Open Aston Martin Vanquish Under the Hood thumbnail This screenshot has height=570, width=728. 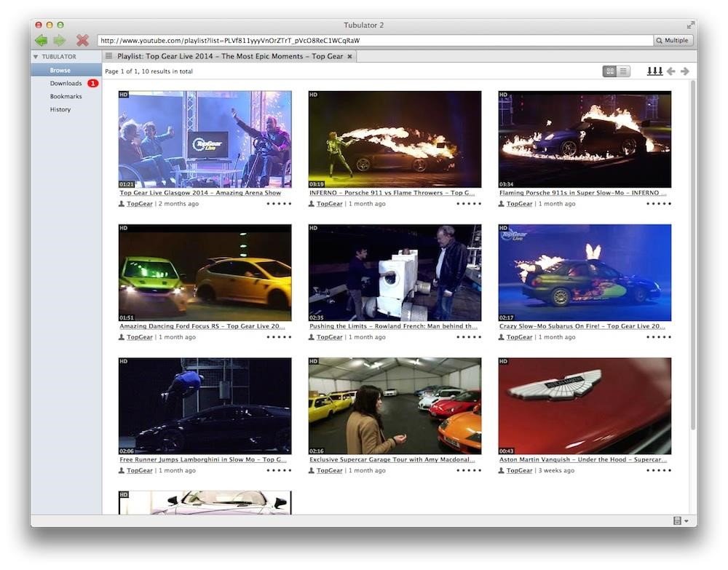tap(585, 405)
